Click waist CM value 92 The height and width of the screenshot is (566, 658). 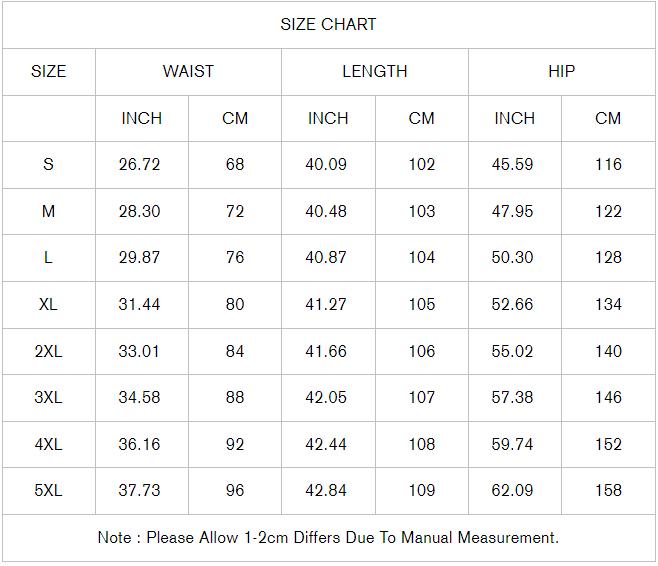point(235,444)
